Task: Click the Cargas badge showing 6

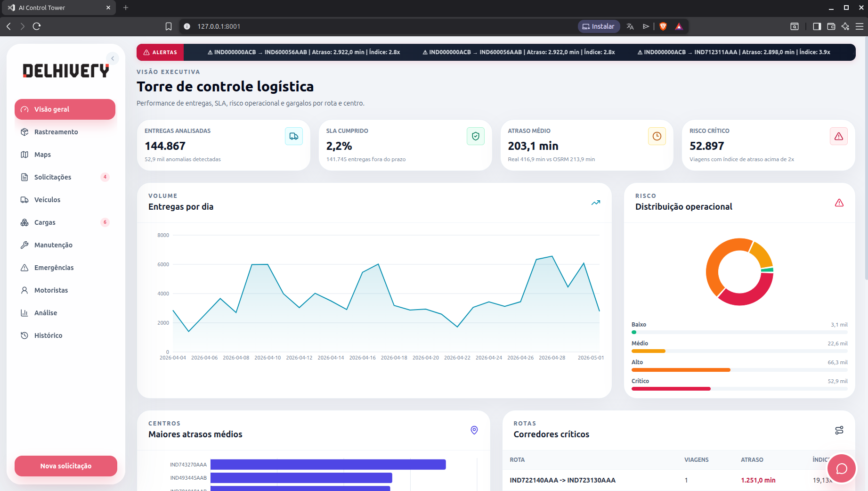Action: coord(105,222)
